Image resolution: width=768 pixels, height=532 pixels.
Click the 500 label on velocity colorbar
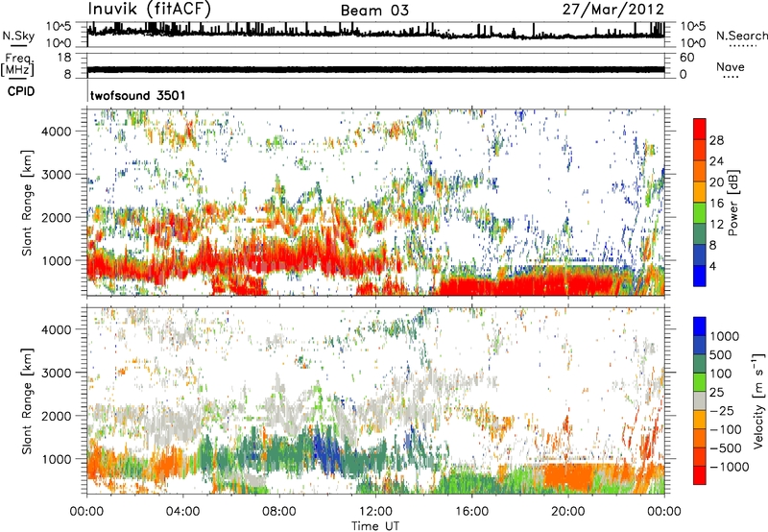point(721,355)
